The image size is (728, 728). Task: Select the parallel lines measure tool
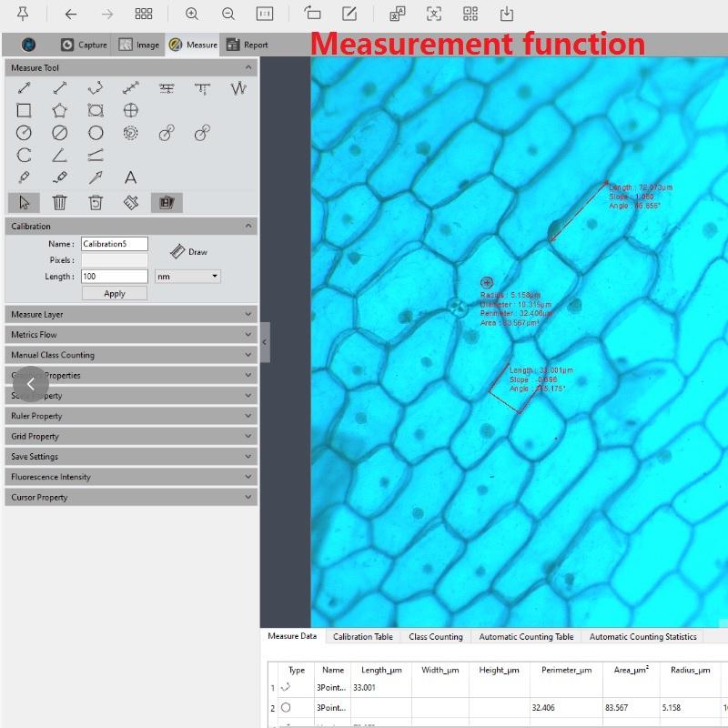click(167, 87)
